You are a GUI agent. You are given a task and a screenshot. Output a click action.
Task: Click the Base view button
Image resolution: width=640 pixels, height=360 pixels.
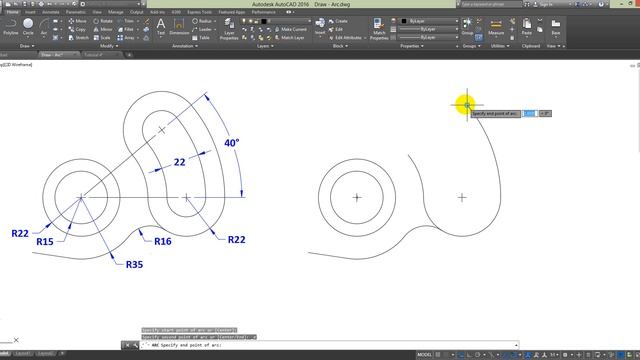coord(556,27)
